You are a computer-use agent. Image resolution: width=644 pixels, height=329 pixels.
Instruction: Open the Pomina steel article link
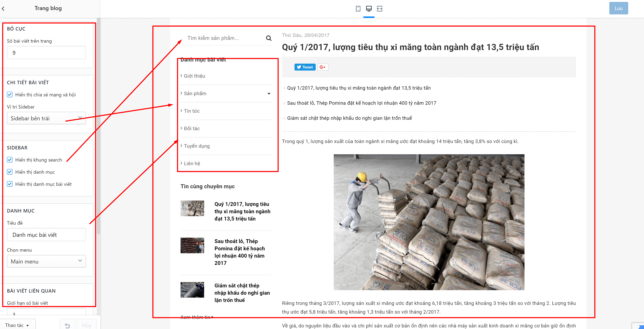coord(239,252)
